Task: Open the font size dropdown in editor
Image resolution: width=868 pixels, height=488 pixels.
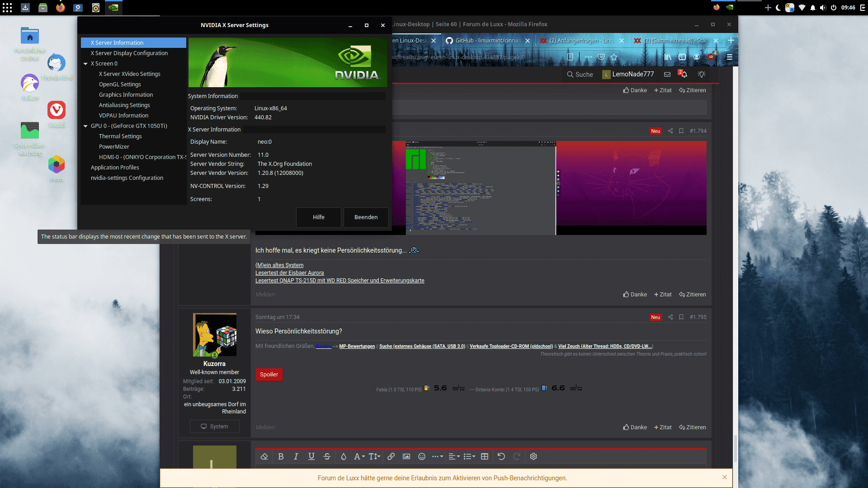Action: 374,456
